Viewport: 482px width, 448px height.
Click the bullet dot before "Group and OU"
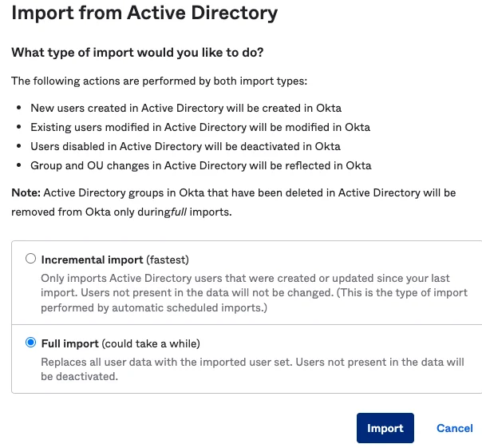pos(19,165)
